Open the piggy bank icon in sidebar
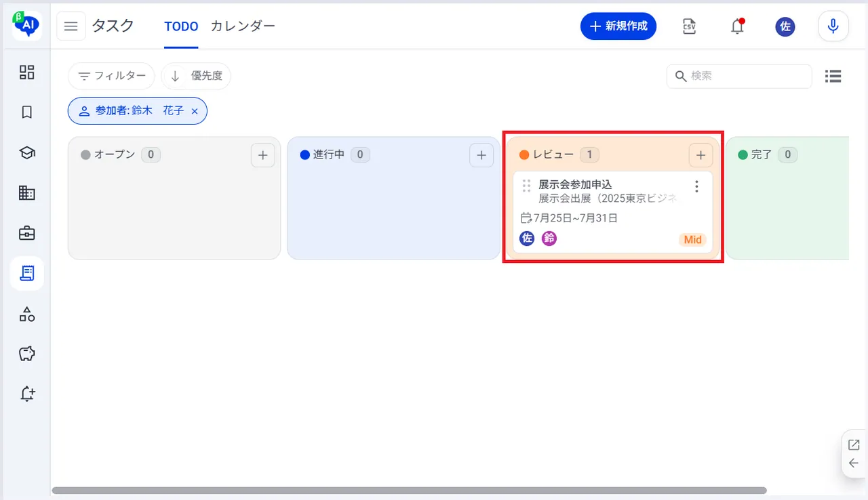 pyautogui.click(x=27, y=354)
